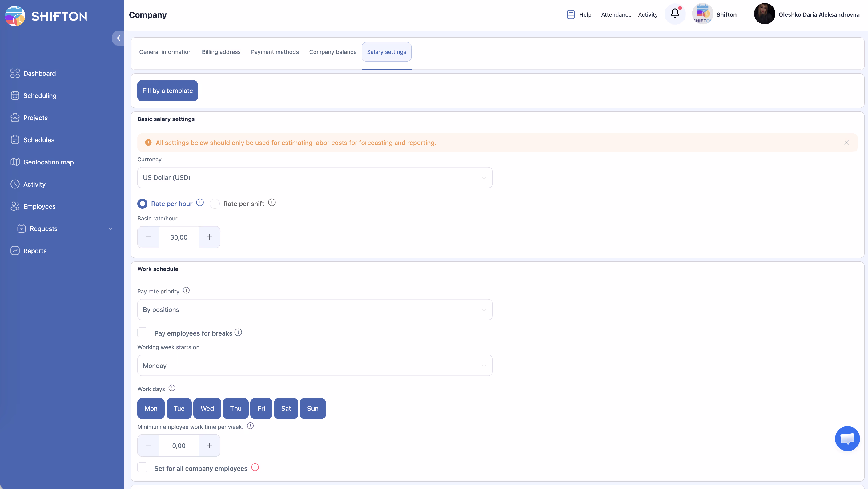Screen dimensions: 868x489
Task: Open the notifications bell icon
Action: [x=675, y=14]
